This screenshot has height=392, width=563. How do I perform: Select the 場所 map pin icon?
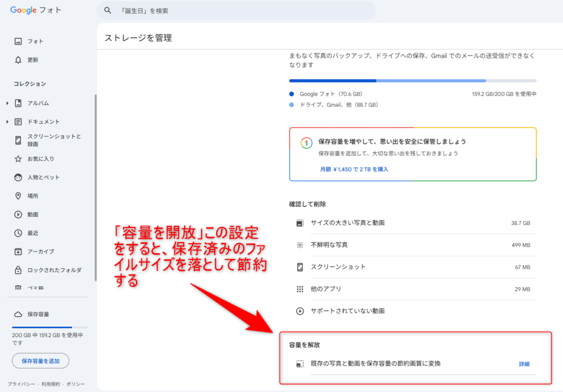click(18, 196)
